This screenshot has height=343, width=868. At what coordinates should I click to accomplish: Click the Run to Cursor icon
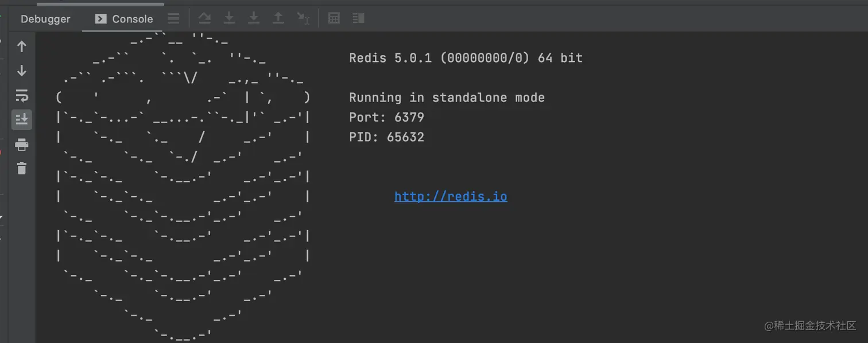click(x=303, y=19)
